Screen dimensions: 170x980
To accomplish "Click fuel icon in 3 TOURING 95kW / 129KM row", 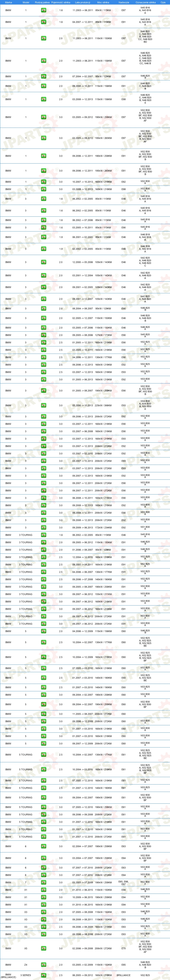I will (x=44, y=550).
